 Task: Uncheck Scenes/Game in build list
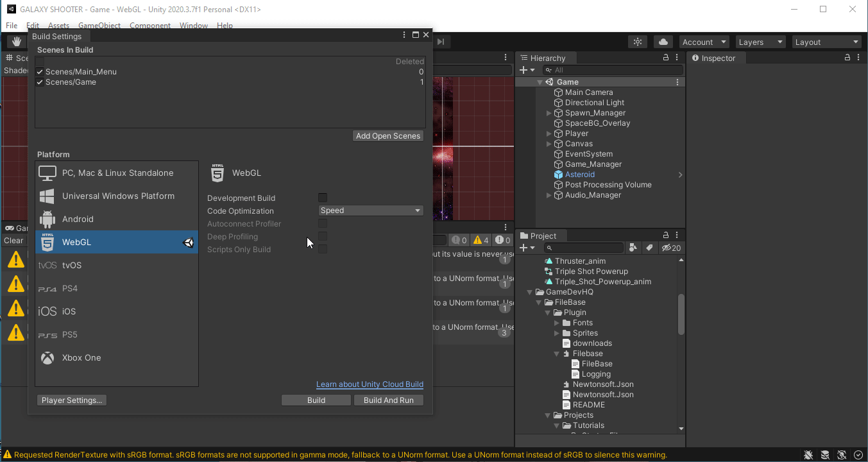click(40, 82)
